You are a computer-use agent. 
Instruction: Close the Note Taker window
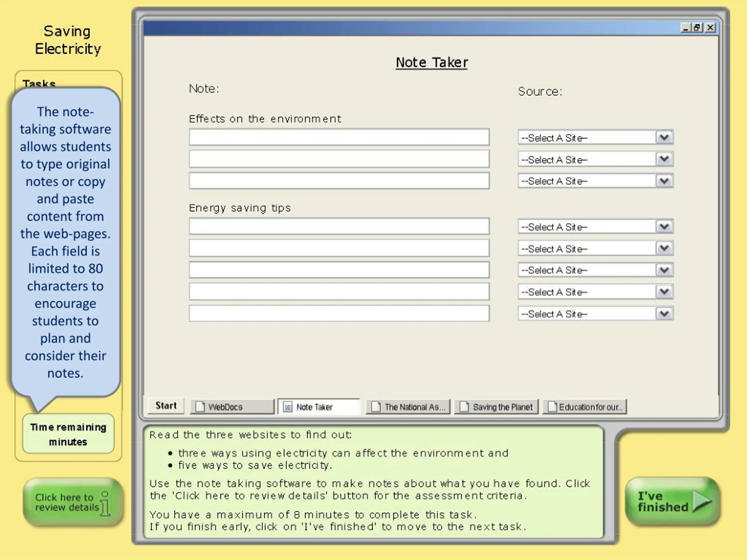click(710, 28)
